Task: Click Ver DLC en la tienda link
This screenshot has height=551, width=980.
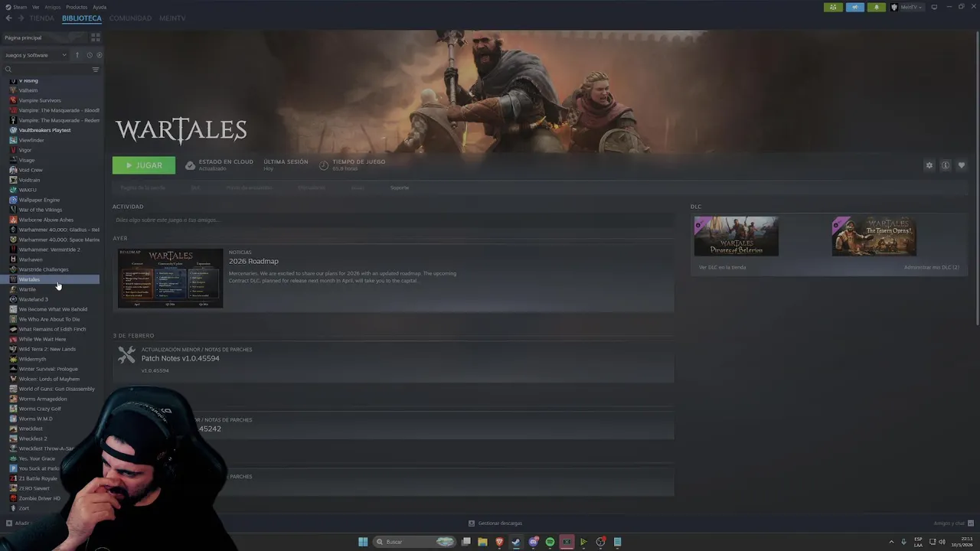Action: (x=722, y=267)
